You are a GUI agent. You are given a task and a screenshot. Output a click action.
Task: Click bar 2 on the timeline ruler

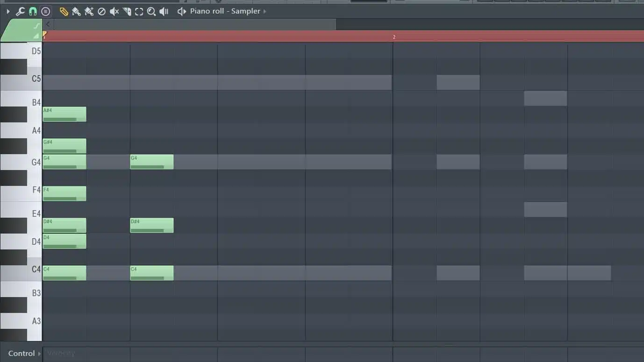click(x=394, y=37)
